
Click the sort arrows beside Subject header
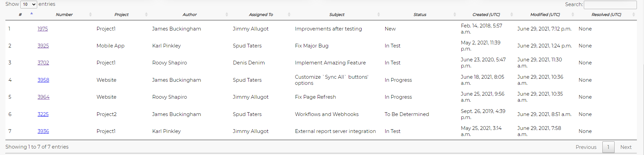click(x=378, y=15)
